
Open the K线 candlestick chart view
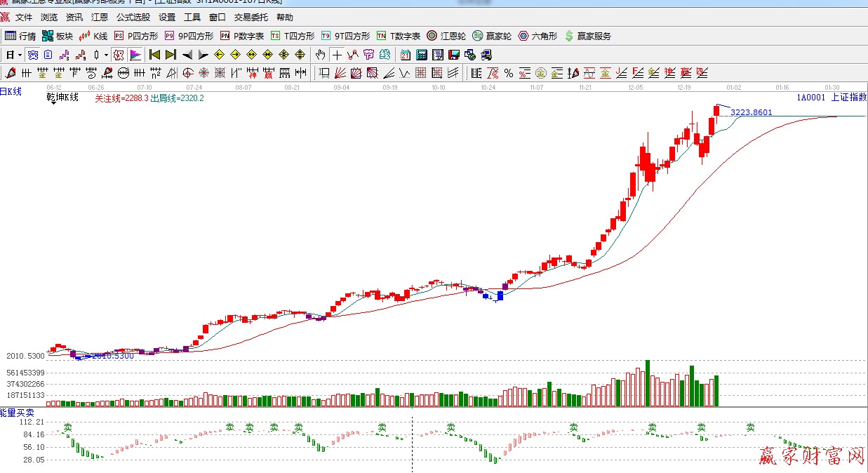pos(93,36)
